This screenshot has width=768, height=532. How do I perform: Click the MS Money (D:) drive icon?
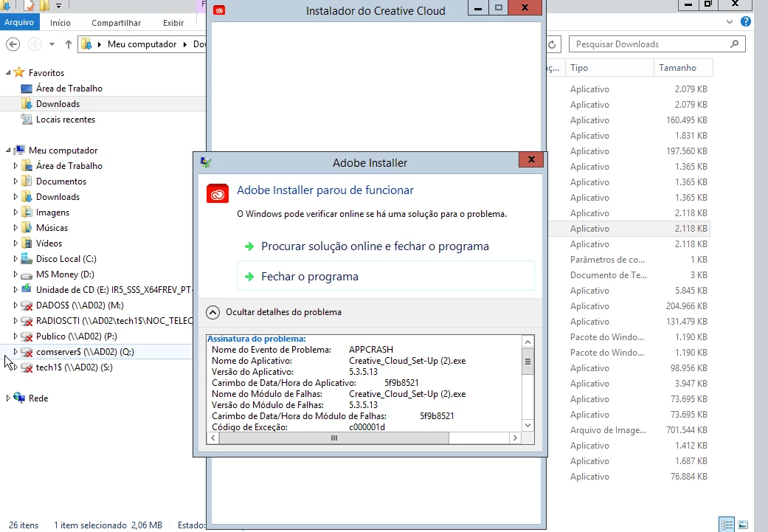(x=27, y=274)
